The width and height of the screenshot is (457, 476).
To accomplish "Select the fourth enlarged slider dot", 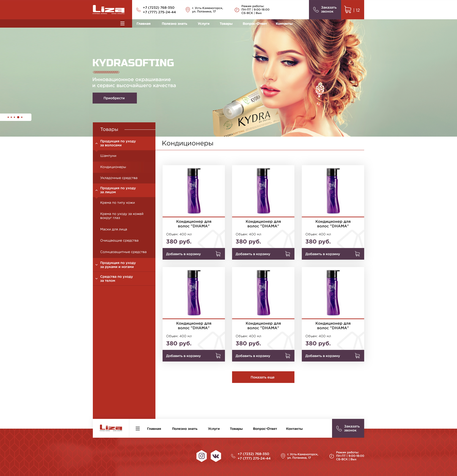I will [x=18, y=117].
